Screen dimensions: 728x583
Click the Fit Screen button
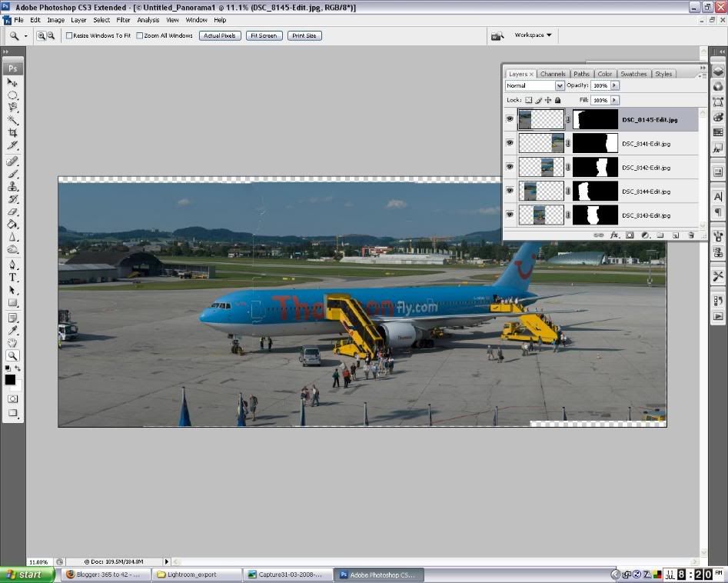coord(264,36)
